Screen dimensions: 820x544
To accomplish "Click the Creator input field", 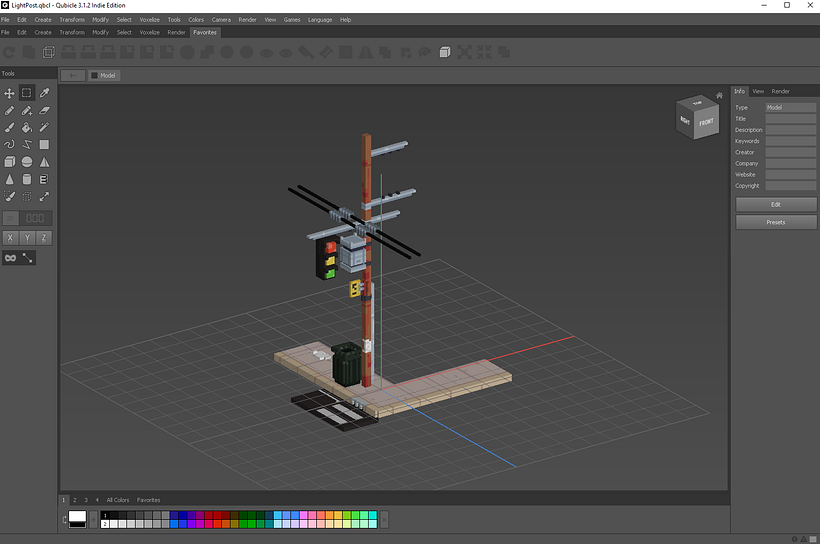I will pos(791,152).
